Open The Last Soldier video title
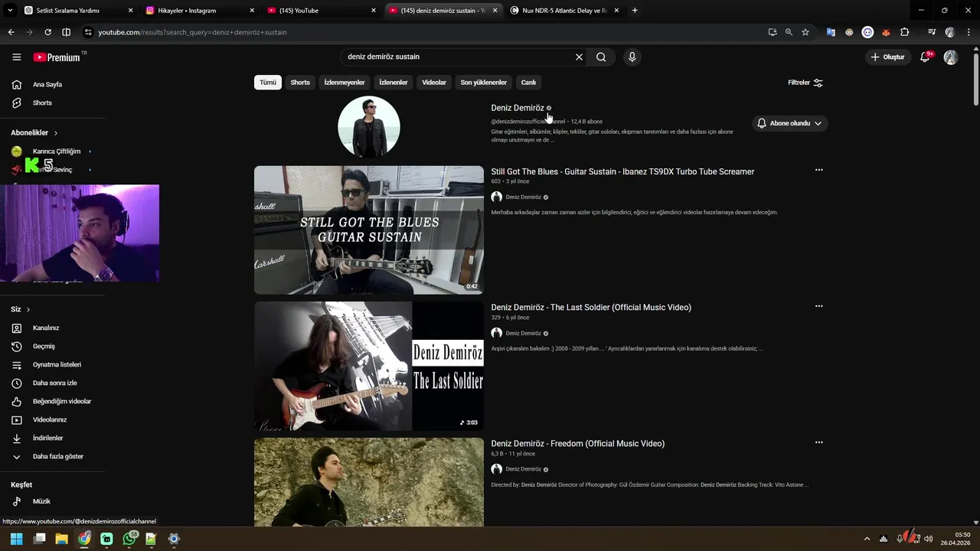This screenshot has width=980, height=551. tap(591, 307)
